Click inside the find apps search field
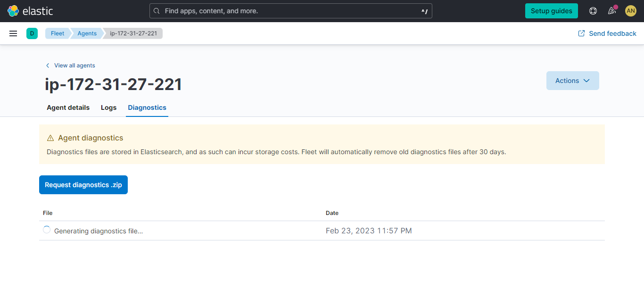 click(x=290, y=10)
